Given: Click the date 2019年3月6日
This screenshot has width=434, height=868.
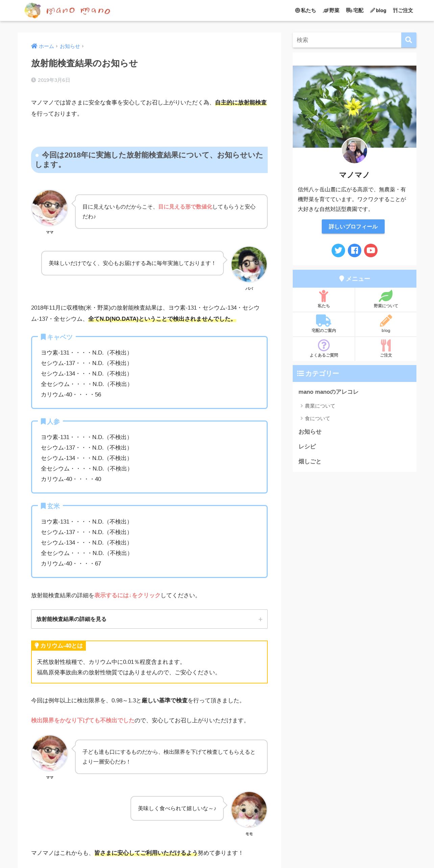Looking at the screenshot, I should coord(51,80).
